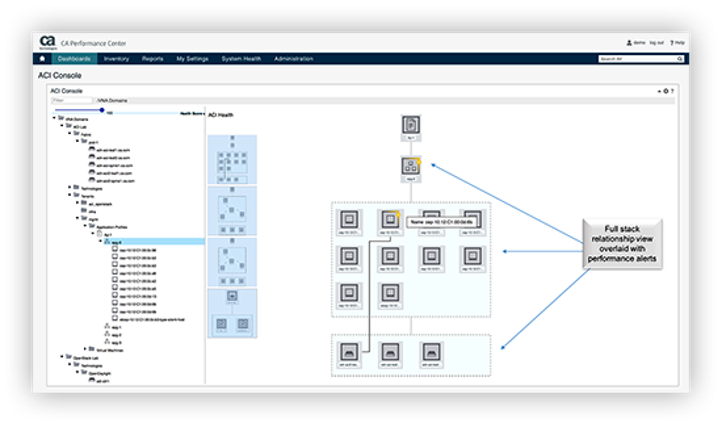Collapse the ACI Console panel with arrow

coord(659,91)
